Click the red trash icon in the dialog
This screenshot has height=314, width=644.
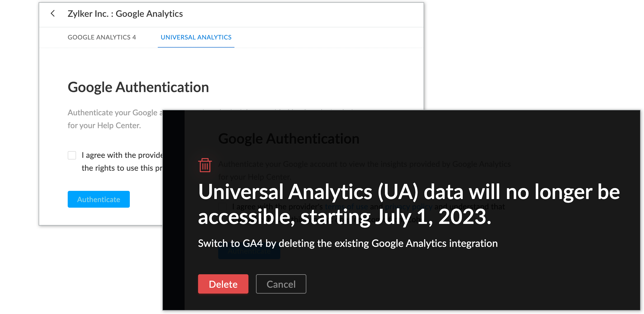(205, 165)
